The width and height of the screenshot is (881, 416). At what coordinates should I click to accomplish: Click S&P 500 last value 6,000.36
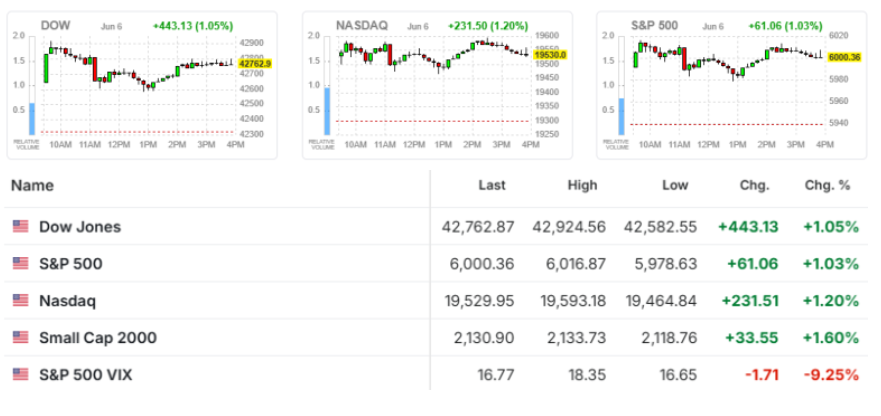click(482, 264)
